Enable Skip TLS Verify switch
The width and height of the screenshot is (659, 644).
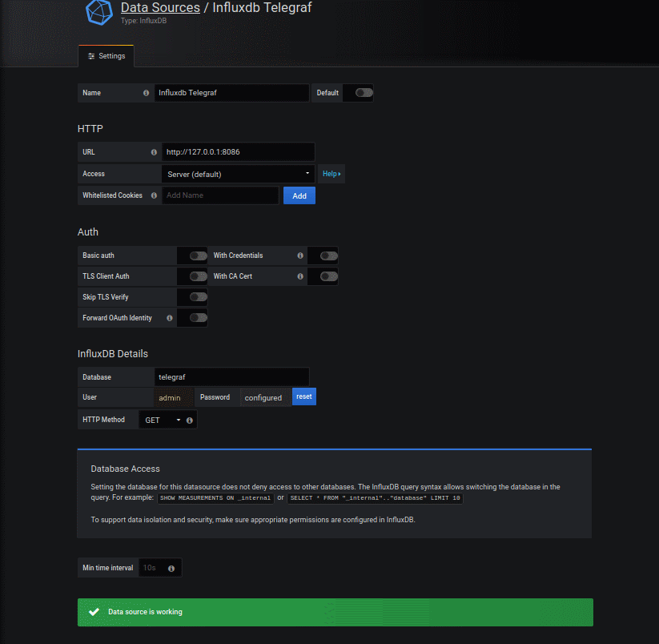[198, 297]
